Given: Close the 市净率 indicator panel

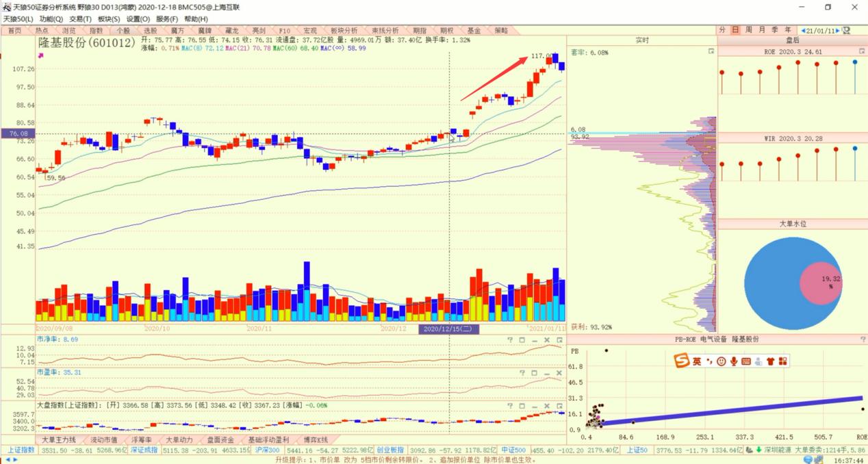Looking at the screenshot, I should tap(547, 339).
